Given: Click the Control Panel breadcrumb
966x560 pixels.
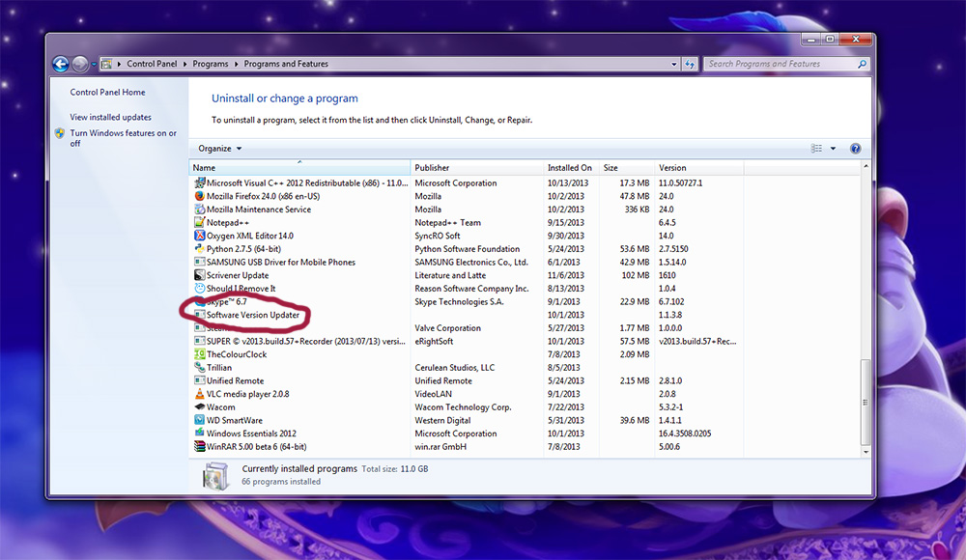Looking at the screenshot, I should (152, 64).
